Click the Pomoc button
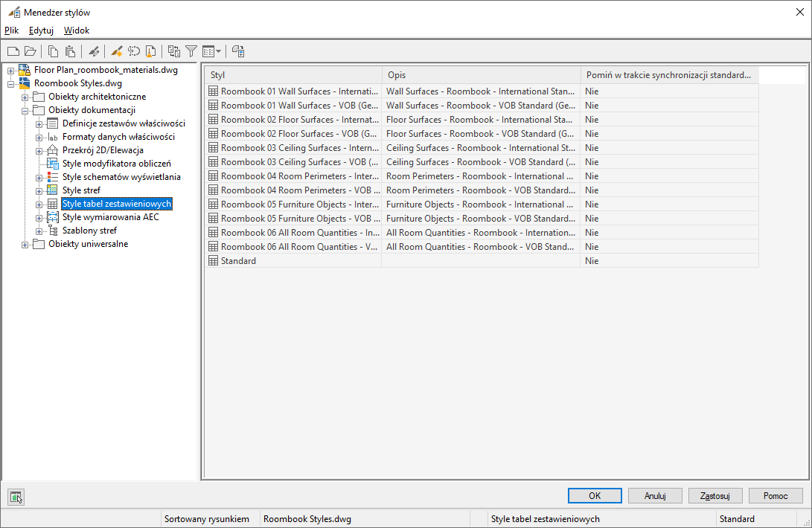The height and width of the screenshot is (528, 812). (x=776, y=495)
